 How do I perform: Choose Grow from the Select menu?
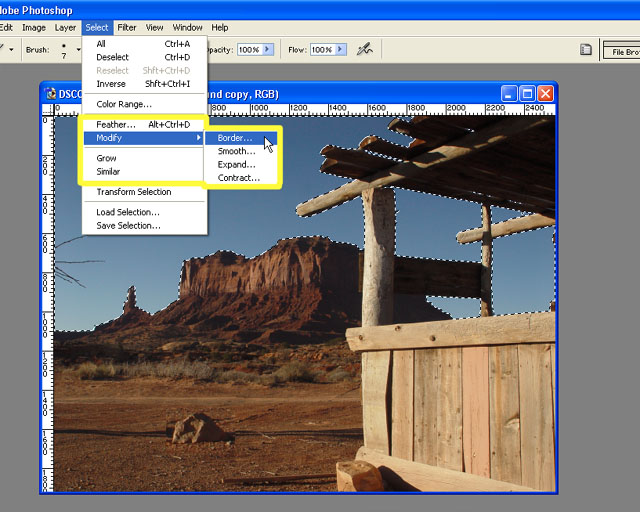coord(144,158)
